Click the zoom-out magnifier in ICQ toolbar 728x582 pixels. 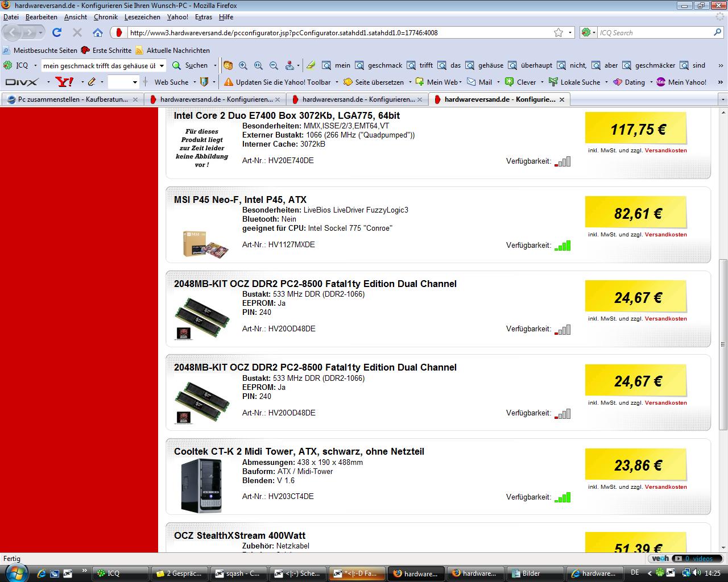[x=274, y=65]
